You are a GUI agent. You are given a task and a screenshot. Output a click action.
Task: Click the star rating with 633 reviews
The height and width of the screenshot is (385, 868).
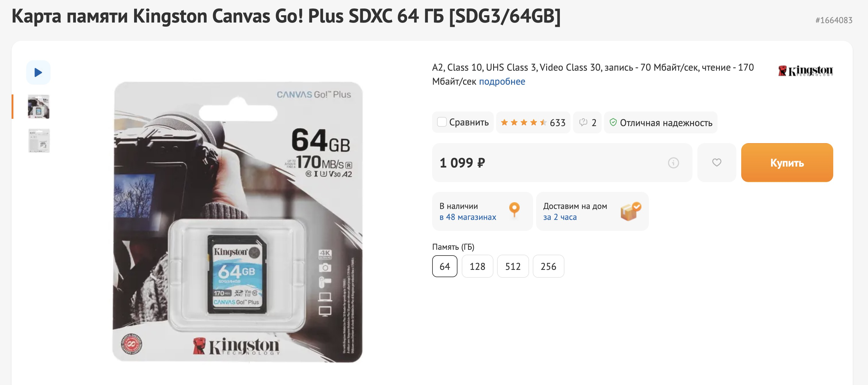click(x=533, y=123)
